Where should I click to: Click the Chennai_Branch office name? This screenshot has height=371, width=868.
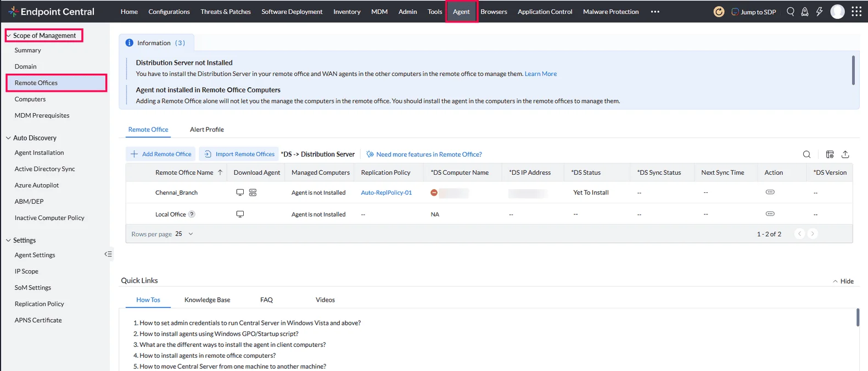pyautogui.click(x=176, y=192)
